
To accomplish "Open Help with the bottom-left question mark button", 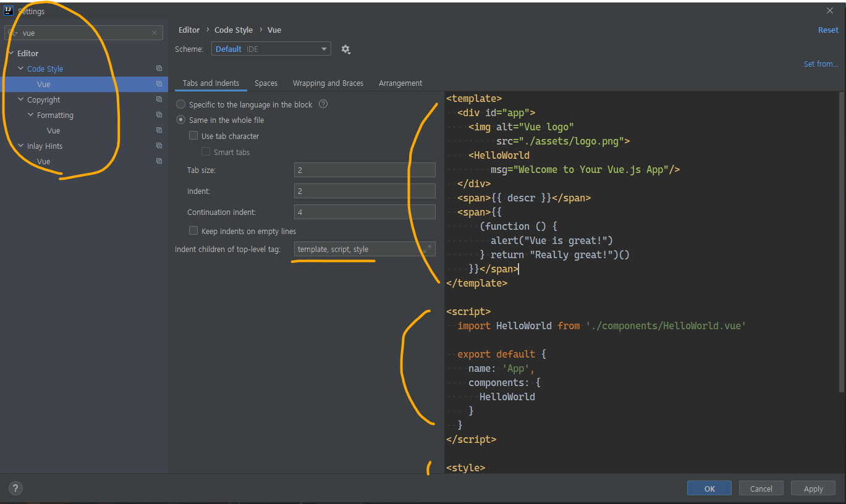I will (16, 488).
